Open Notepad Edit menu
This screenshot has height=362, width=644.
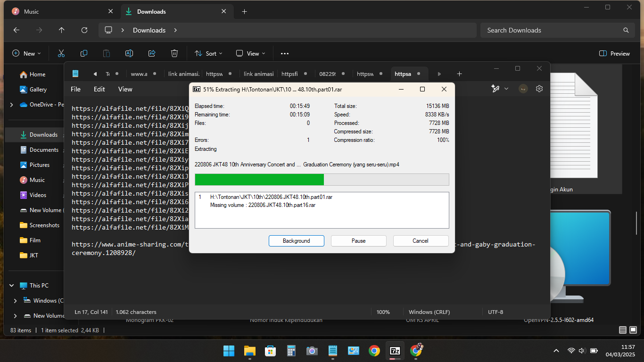[x=99, y=89]
